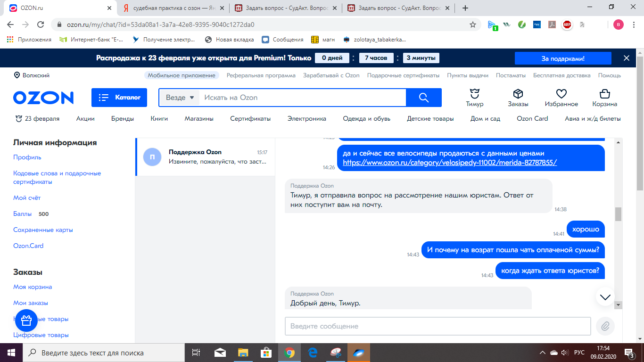This screenshot has height=362, width=644.
Task: Open the Merida bicycles link in chat
Action: pyautogui.click(x=449, y=162)
